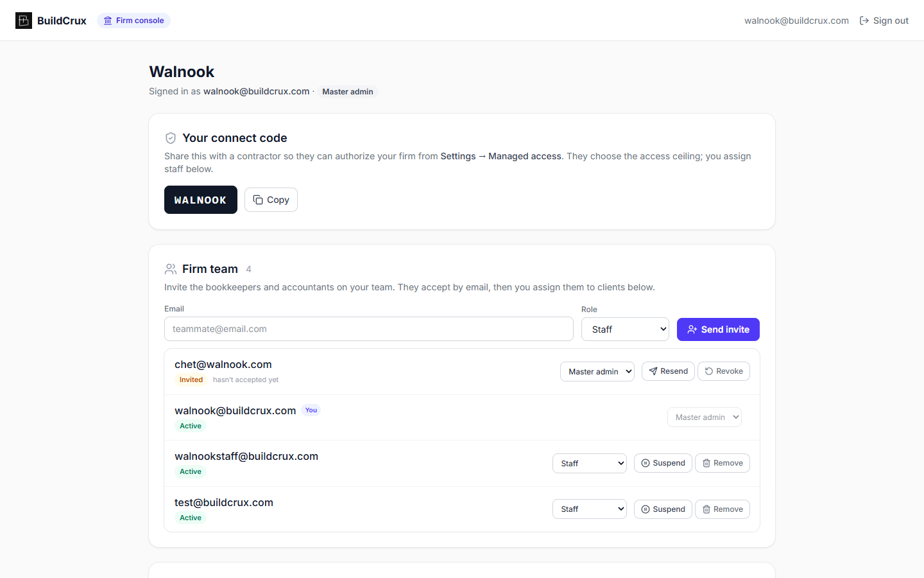Click the WALNOOK connect code chip
The image size is (924, 578).
tap(201, 200)
